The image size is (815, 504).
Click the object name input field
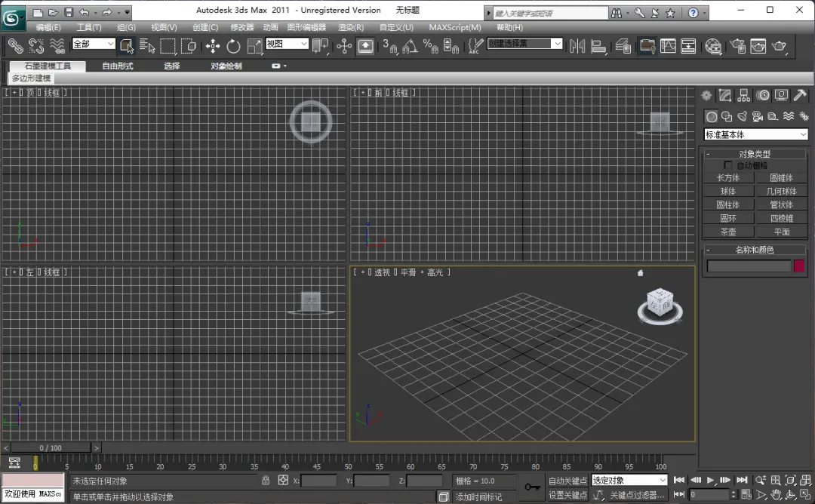tap(749, 266)
